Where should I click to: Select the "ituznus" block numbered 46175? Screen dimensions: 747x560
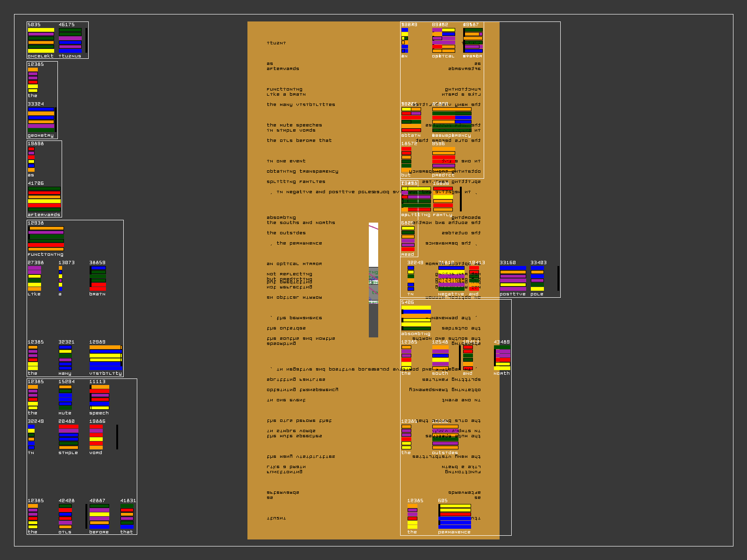tap(70, 40)
